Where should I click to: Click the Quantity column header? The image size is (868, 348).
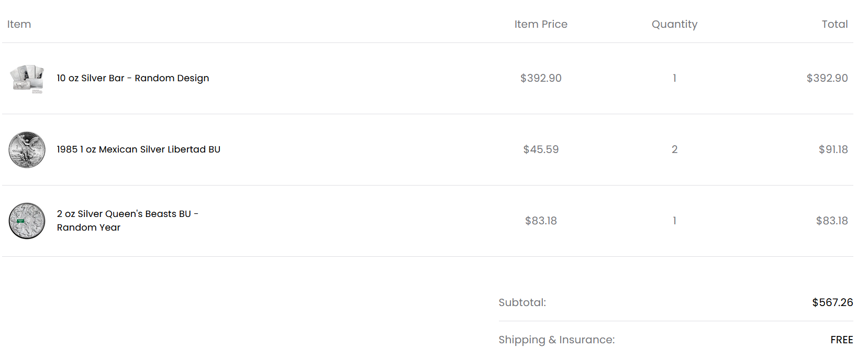(x=674, y=24)
